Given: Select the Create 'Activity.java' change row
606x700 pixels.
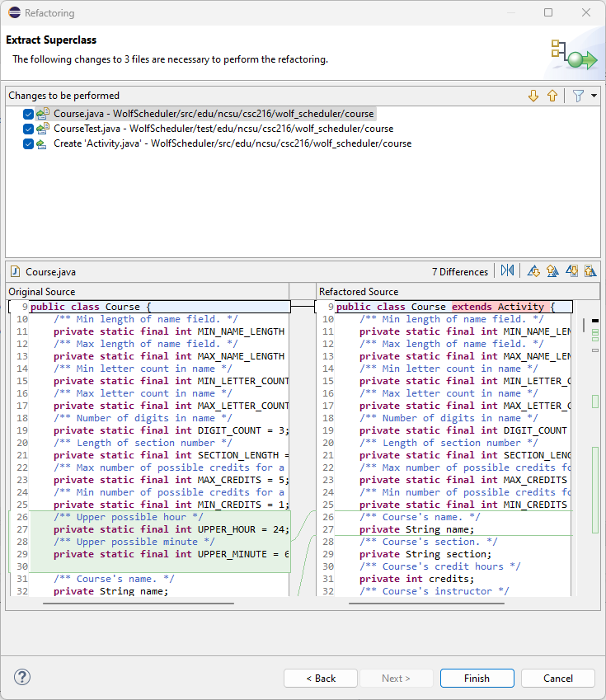Looking at the screenshot, I should 233,143.
